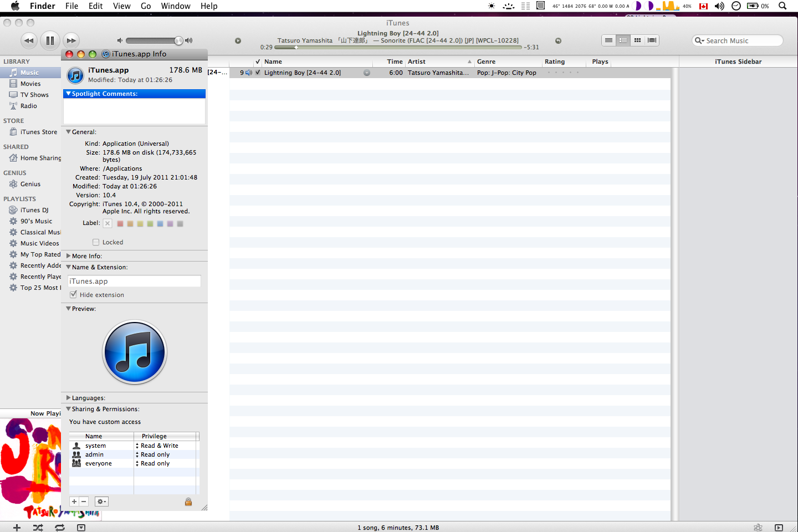The width and height of the screenshot is (798, 532).
Task: Open the Genius sidebar atom icon
Action: click(x=758, y=528)
